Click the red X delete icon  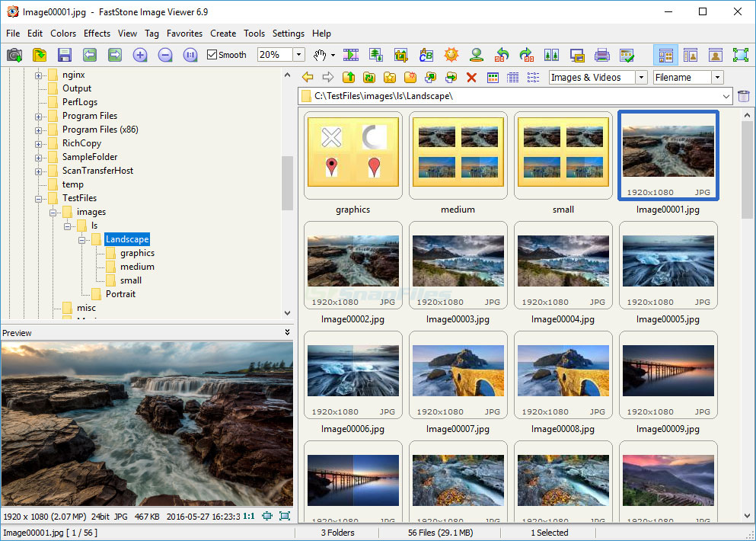pyautogui.click(x=471, y=77)
